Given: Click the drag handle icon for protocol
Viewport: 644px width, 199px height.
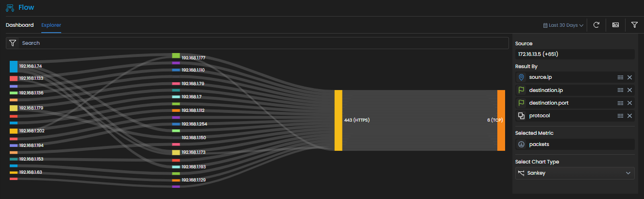Looking at the screenshot, I should tap(620, 116).
